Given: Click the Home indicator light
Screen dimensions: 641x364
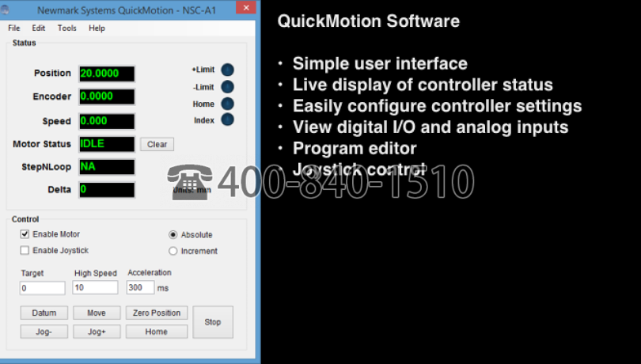Looking at the screenshot, I should point(228,104).
